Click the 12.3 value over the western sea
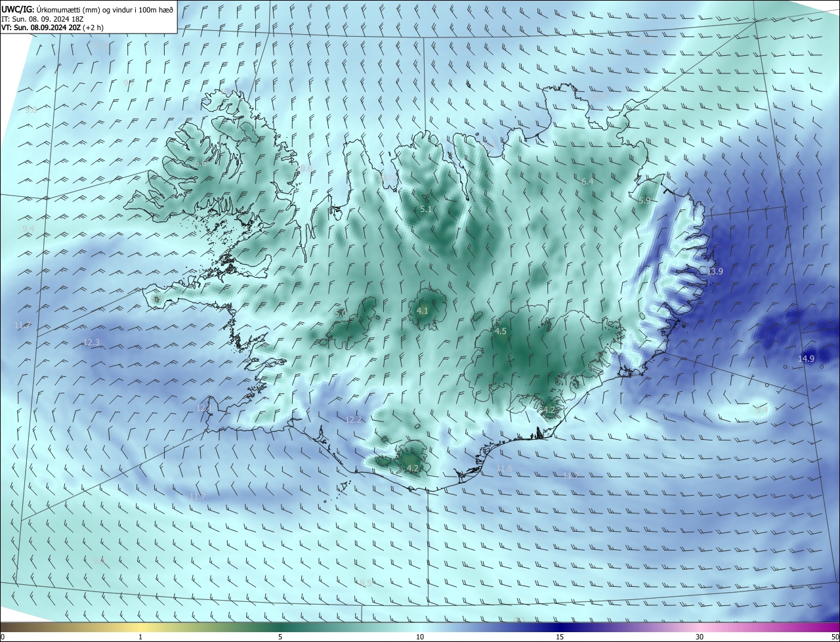 [92, 343]
